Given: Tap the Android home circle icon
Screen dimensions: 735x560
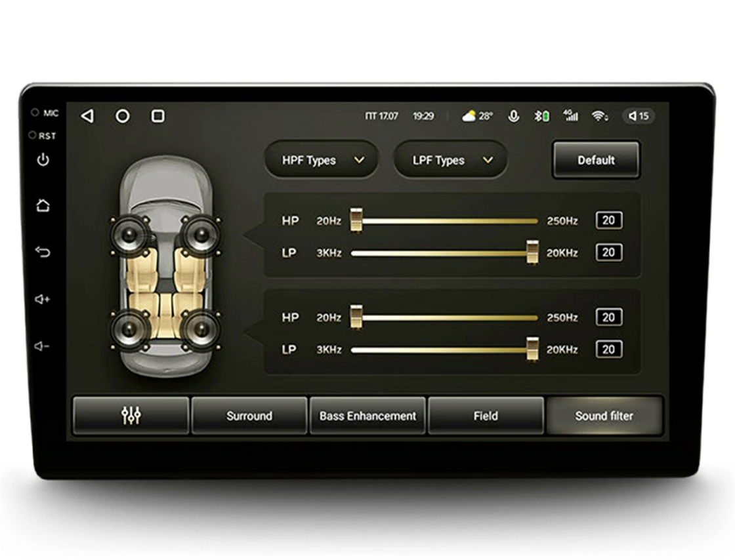Looking at the screenshot, I should [123, 115].
